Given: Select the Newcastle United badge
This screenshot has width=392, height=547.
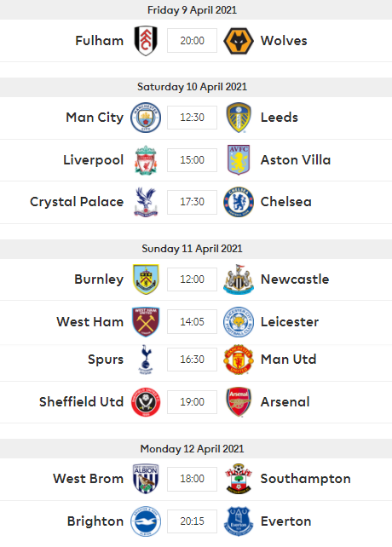Looking at the screenshot, I should click(x=239, y=279).
